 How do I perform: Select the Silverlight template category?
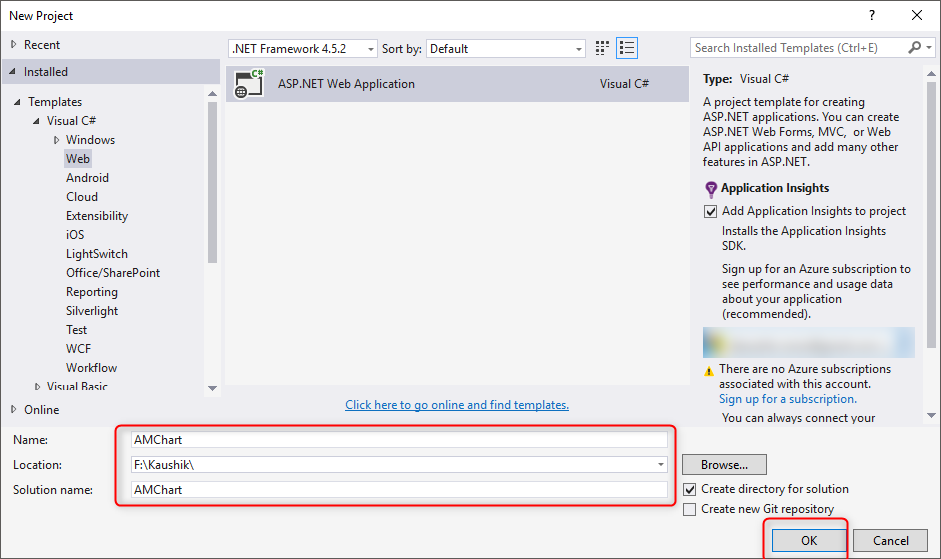(x=92, y=311)
